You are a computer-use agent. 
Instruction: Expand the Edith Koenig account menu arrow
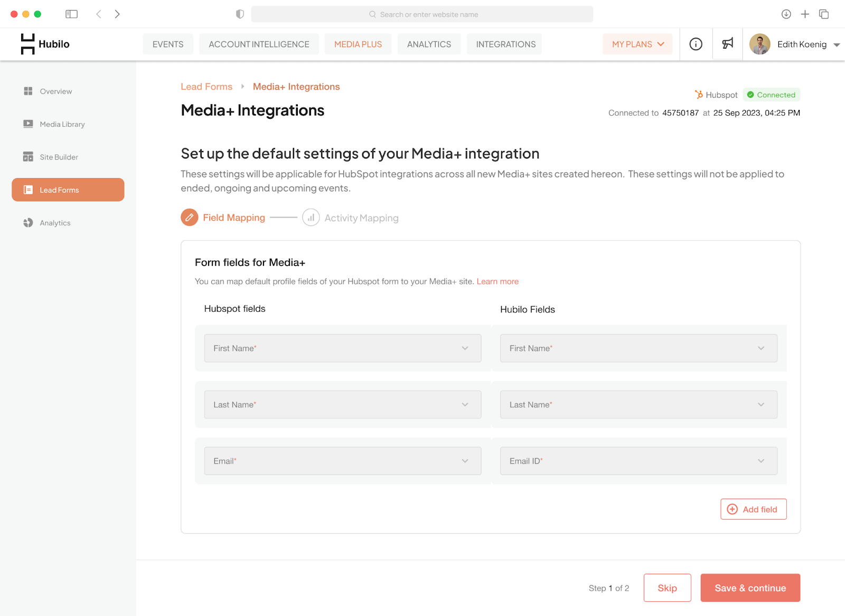click(x=837, y=45)
